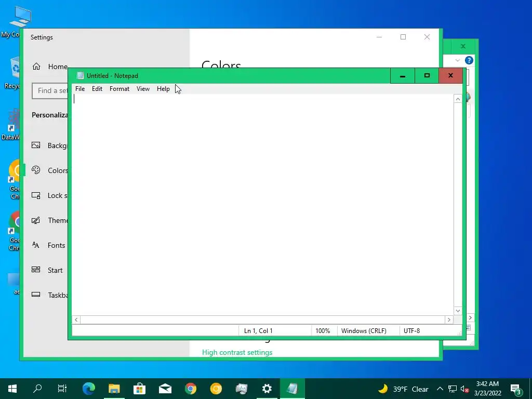532x399 pixels.
Task: Open Background page icon in Settings
Action: tap(36, 145)
